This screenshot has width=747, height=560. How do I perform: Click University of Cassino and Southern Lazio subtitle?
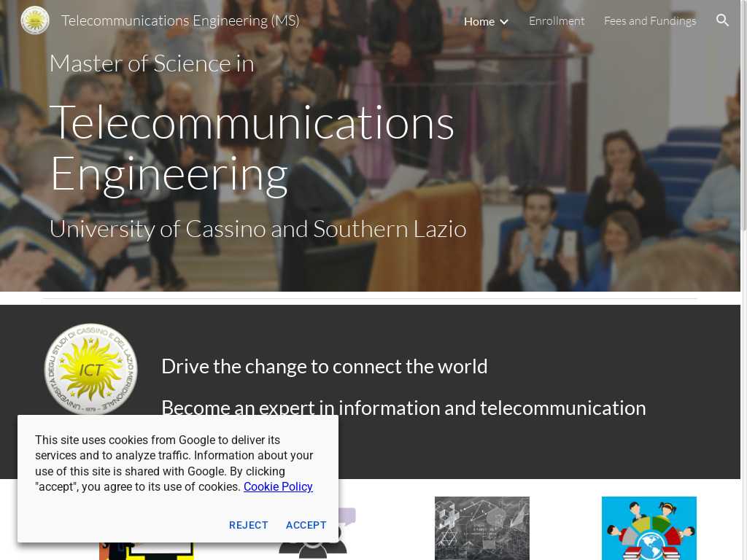[x=258, y=229]
